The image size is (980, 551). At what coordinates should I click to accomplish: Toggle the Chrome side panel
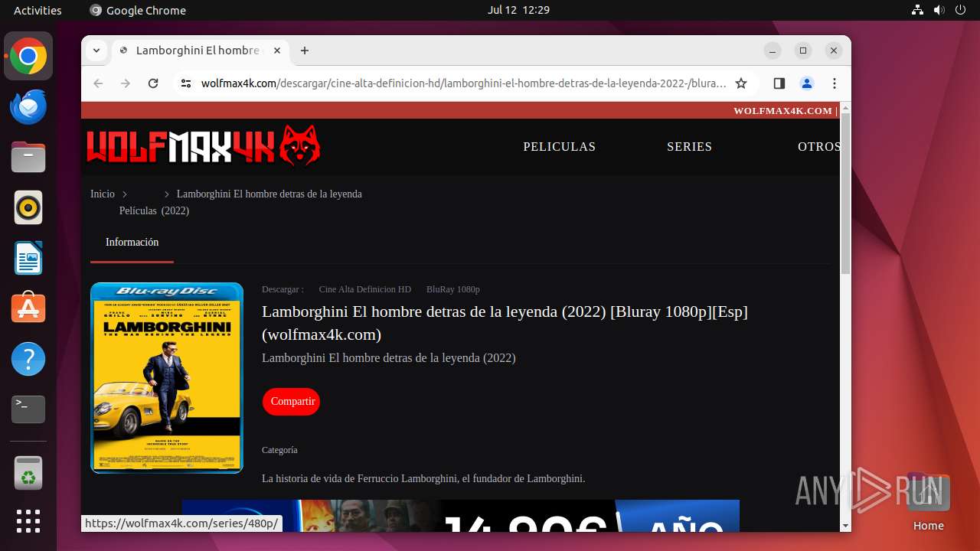(779, 83)
